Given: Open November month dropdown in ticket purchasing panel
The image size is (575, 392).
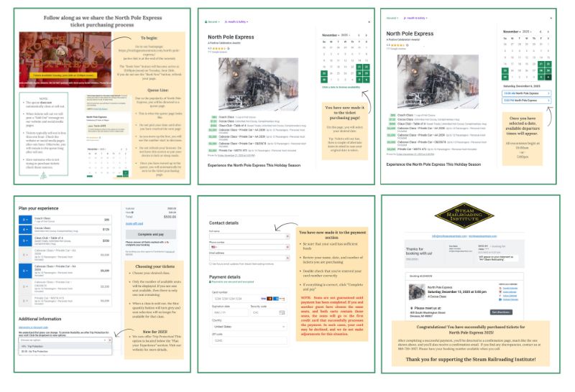Looking at the screenshot, I should pyautogui.click(x=330, y=35).
